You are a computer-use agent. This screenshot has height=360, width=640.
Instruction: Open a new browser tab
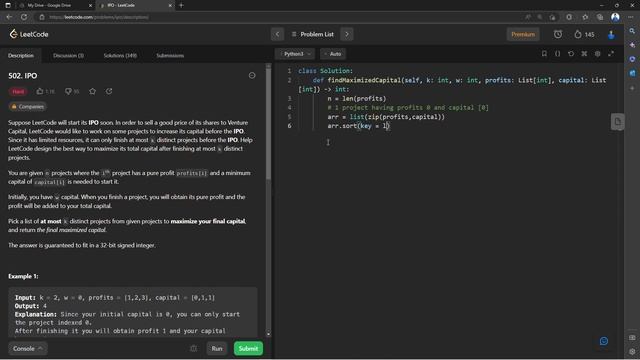point(181,5)
